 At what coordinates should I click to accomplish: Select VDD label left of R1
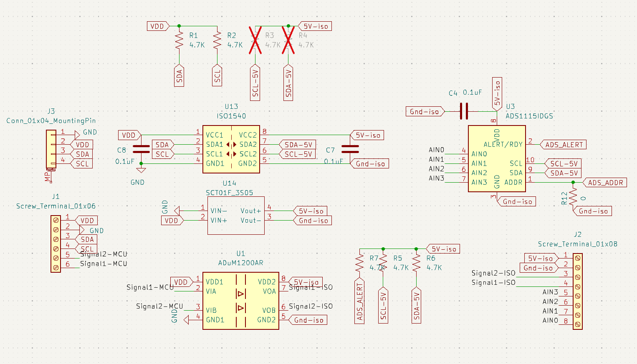click(x=158, y=26)
